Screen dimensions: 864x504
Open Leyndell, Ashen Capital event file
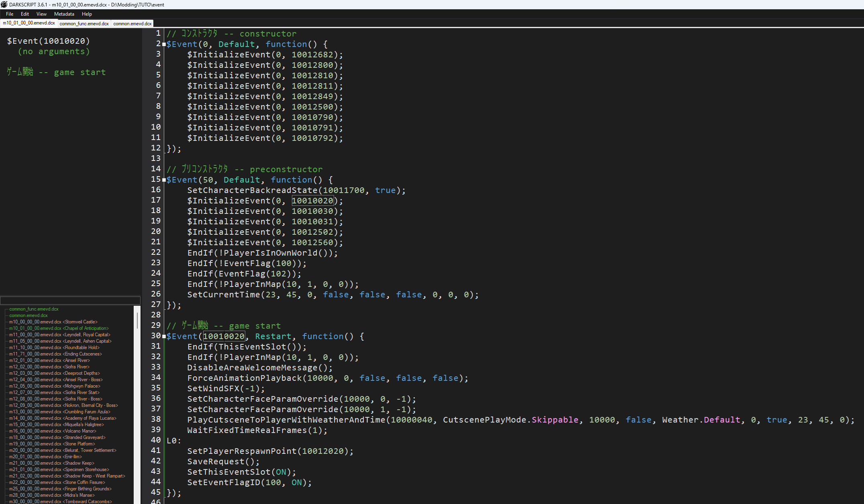point(60,341)
